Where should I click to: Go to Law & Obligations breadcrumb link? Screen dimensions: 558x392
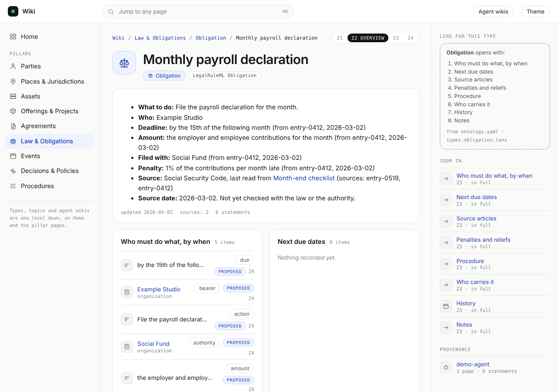pos(160,38)
